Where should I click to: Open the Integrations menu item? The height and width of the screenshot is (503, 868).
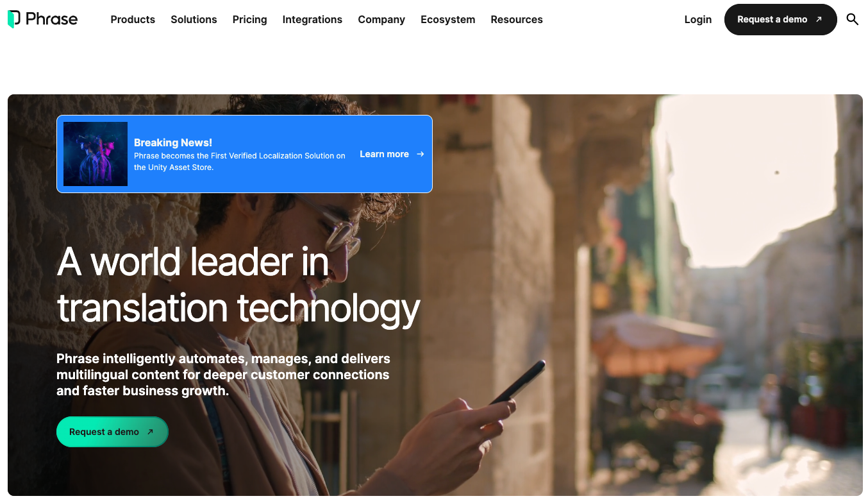coord(312,19)
